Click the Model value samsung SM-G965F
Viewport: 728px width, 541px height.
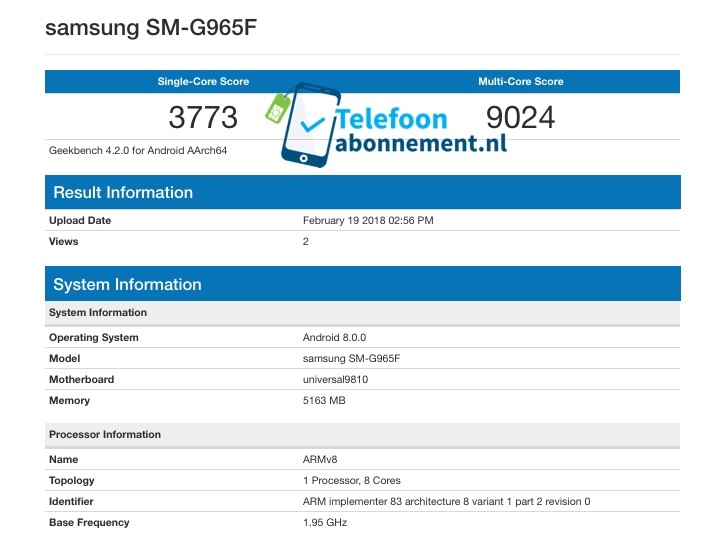(350, 358)
